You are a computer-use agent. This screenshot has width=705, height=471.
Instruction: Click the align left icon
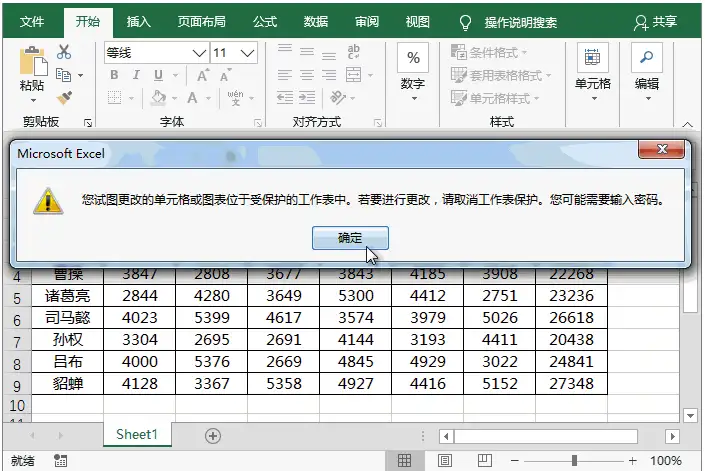[x=285, y=75]
